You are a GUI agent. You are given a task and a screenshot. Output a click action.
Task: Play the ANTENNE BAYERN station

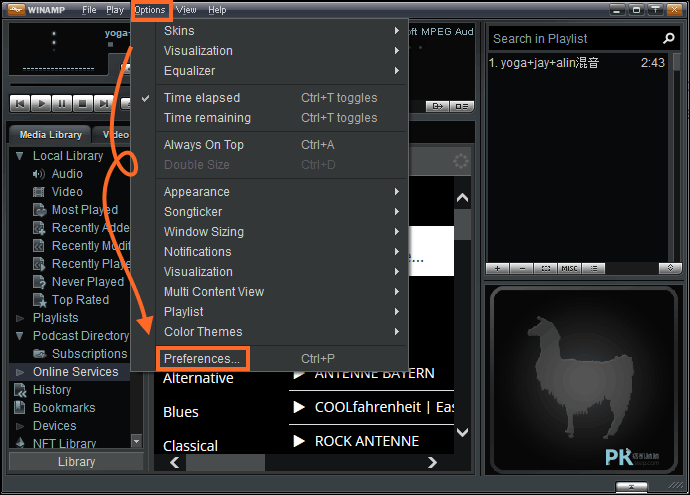(x=299, y=374)
